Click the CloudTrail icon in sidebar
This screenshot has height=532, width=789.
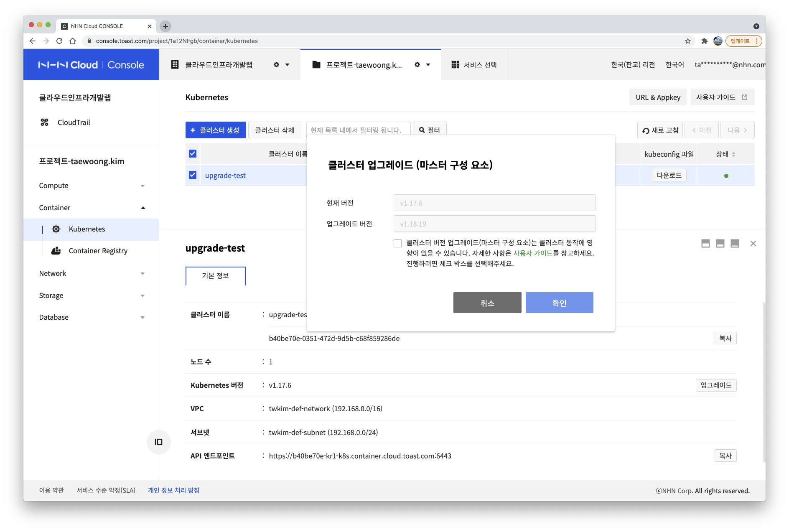pos(44,122)
